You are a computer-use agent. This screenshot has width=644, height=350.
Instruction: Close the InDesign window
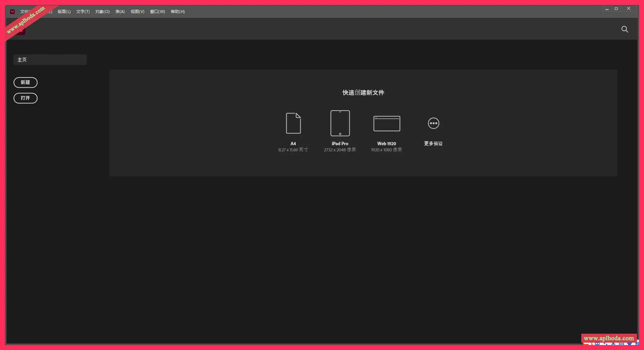tap(629, 9)
